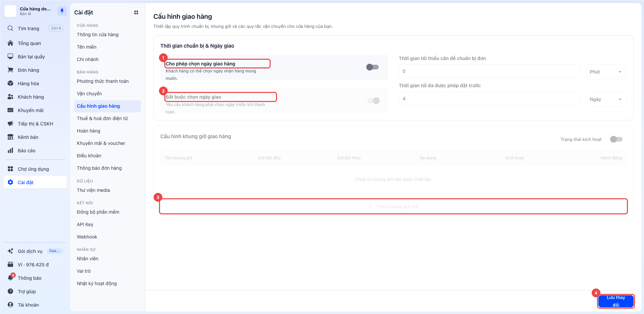The width and height of the screenshot is (644, 314).
Task: Open the Ngày unit dropdown
Action: [x=606, y=99]
